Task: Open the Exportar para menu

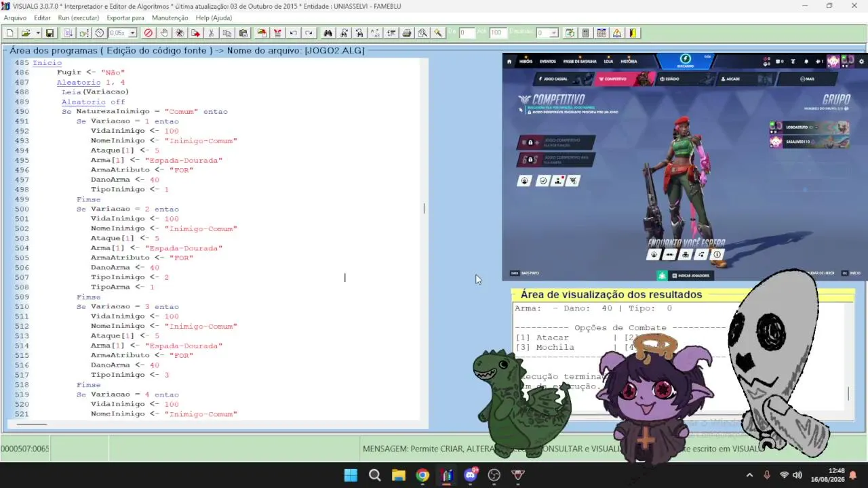Action: coord(125,18)
